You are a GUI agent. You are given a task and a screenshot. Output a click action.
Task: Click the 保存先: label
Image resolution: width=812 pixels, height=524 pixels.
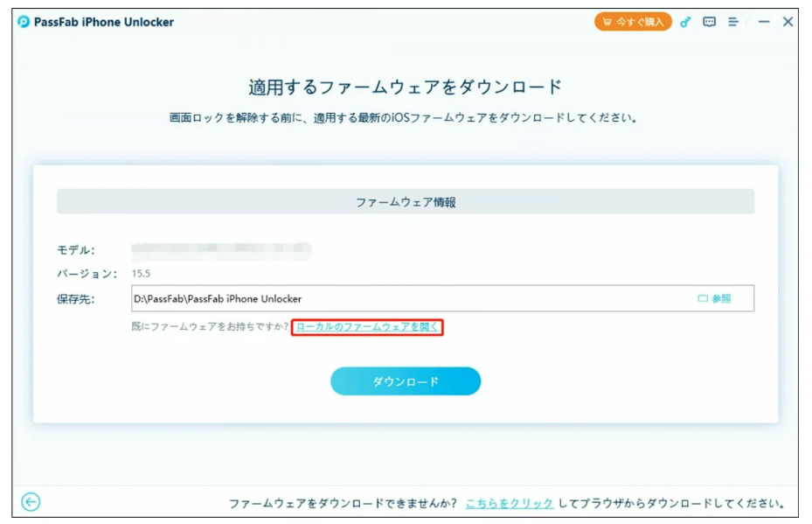click(x=76, y=299)
